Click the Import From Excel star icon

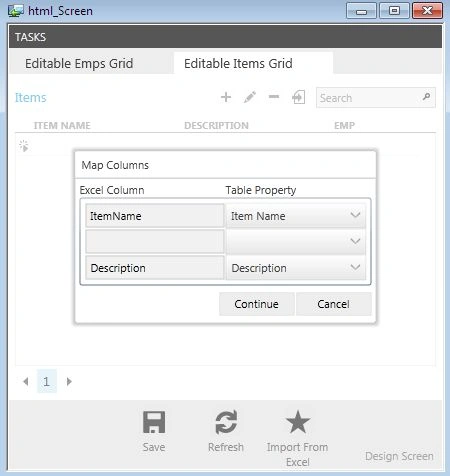point(298,422)
